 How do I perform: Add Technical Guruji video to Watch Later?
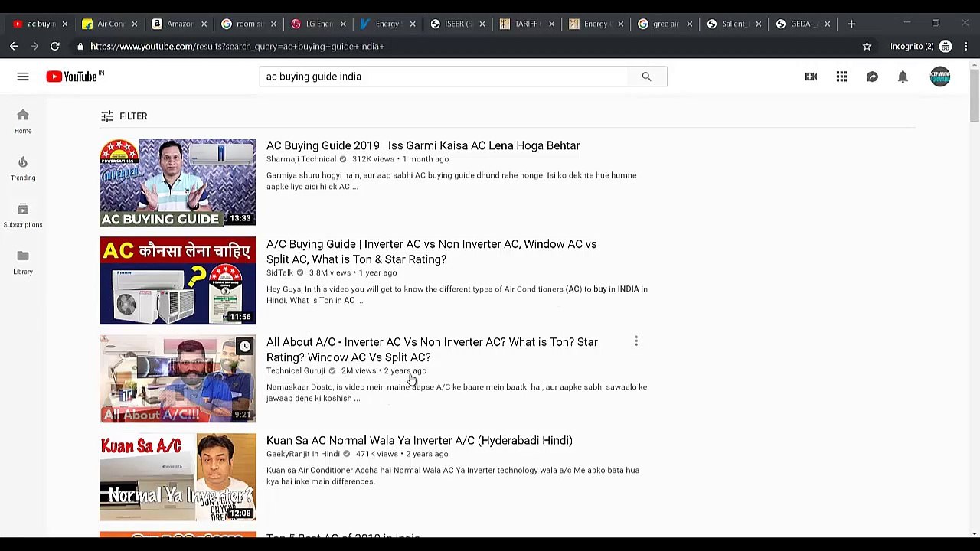click(x=244, y=347)
